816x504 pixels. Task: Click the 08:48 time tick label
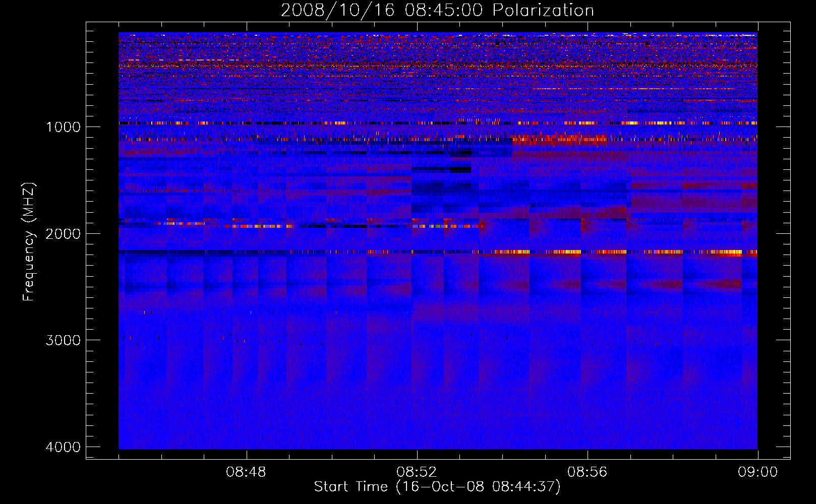point(246,472)
